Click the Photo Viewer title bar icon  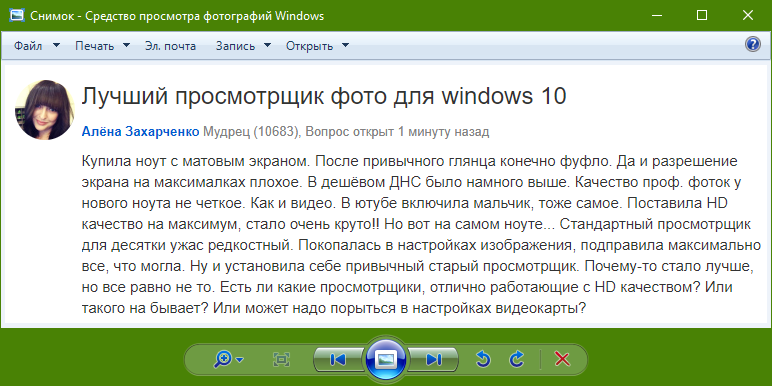coord(17,15)
